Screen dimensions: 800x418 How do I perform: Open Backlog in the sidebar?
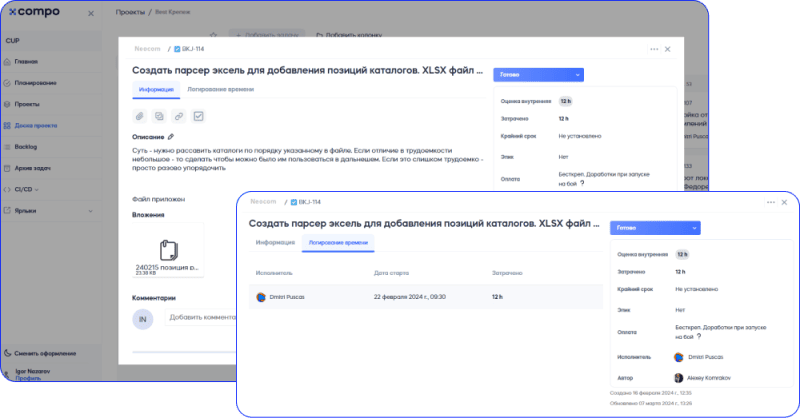[26, 147]
